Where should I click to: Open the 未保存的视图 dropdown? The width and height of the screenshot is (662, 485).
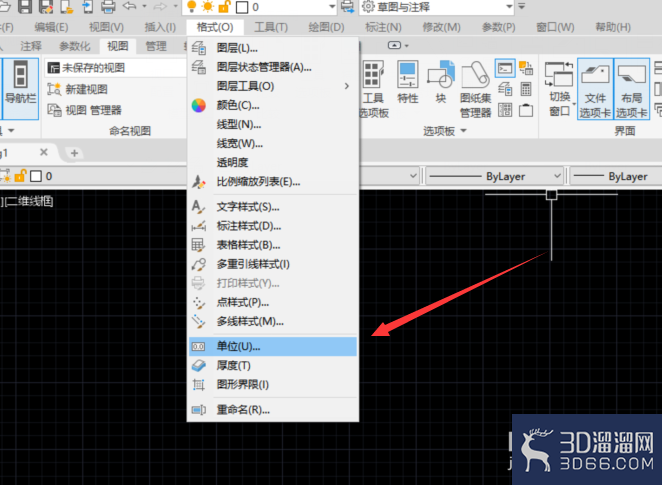115,68
